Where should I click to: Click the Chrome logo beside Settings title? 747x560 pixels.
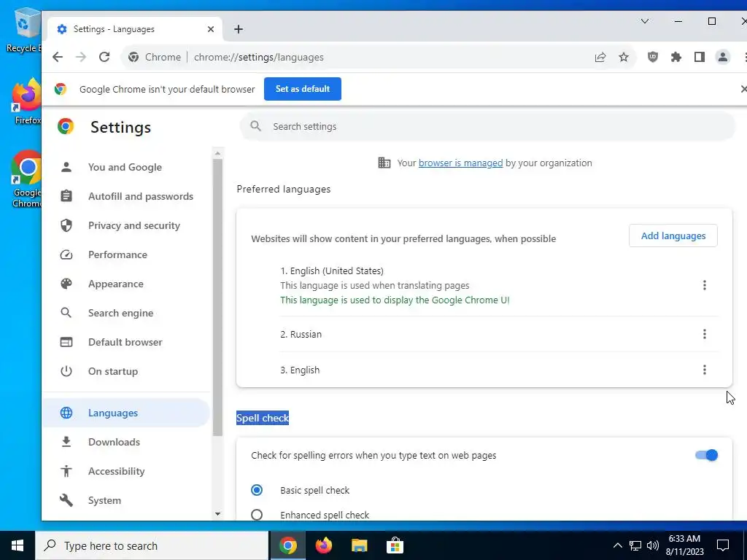click(x=66, y=127)
